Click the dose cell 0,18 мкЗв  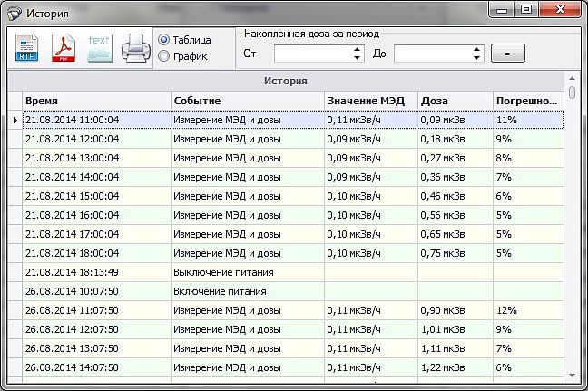coord(456,139)
